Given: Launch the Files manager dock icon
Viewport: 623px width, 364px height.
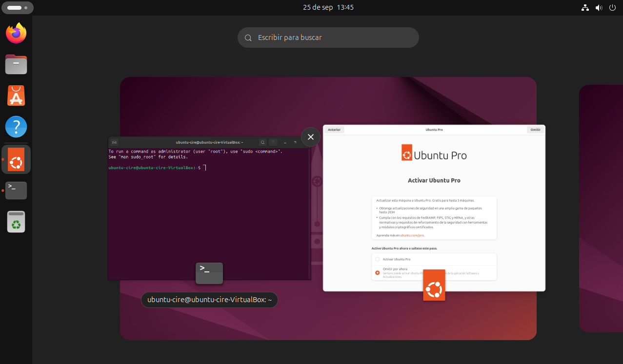Looking at the screenshot, I should (16, 64).
